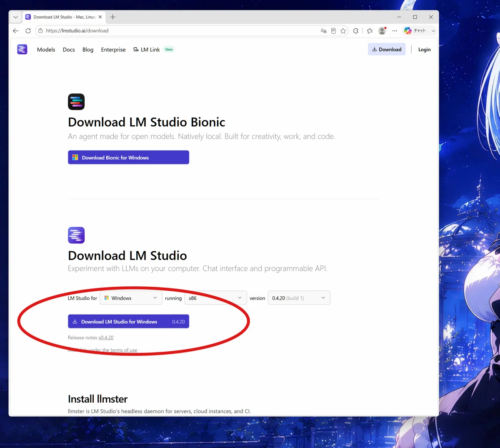Click "An agent made for open models" text
Screen dimensions: 500x448
click(x=202, y=137)
